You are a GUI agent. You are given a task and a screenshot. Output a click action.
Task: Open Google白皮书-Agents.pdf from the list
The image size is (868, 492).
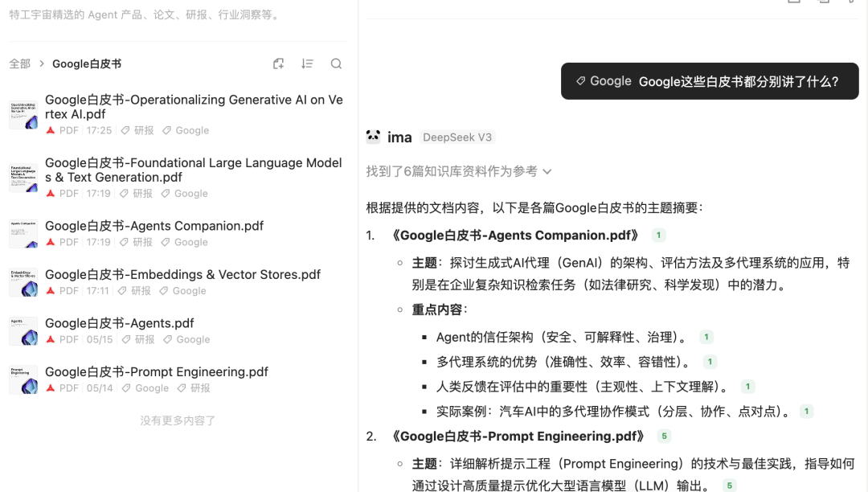[x=120, y=323]
